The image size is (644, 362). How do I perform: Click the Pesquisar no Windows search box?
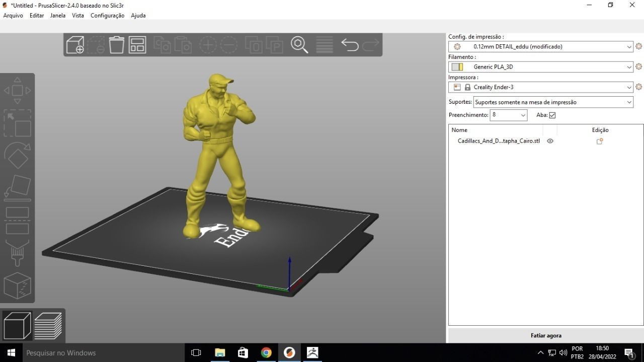coord(104,352)
